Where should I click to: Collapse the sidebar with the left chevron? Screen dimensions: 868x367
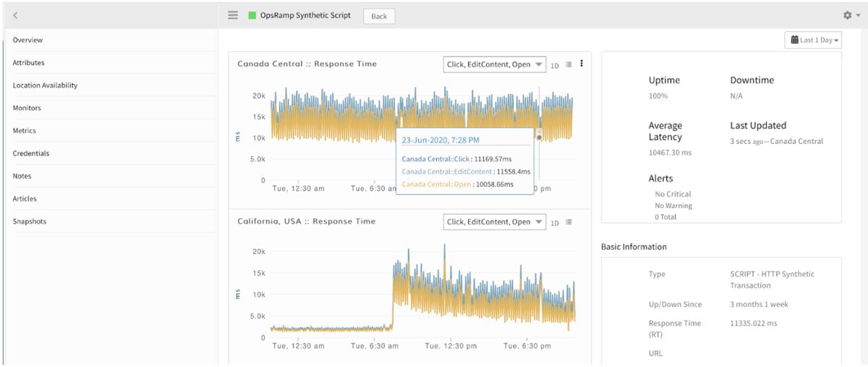tap(15, 15)
